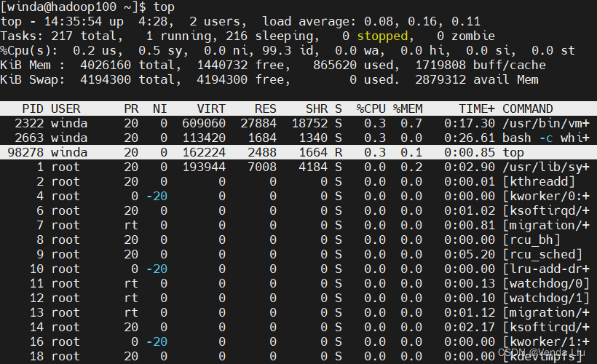Click the [kworker/0:+ process name
Image resolution: width=597 pixels, height=364 pixels.
(546, 196)
